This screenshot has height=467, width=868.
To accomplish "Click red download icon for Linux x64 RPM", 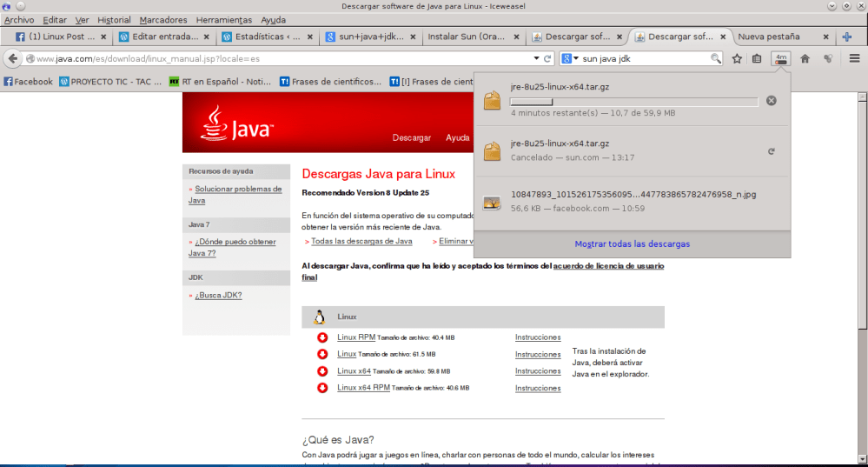I will pos(322,388).
